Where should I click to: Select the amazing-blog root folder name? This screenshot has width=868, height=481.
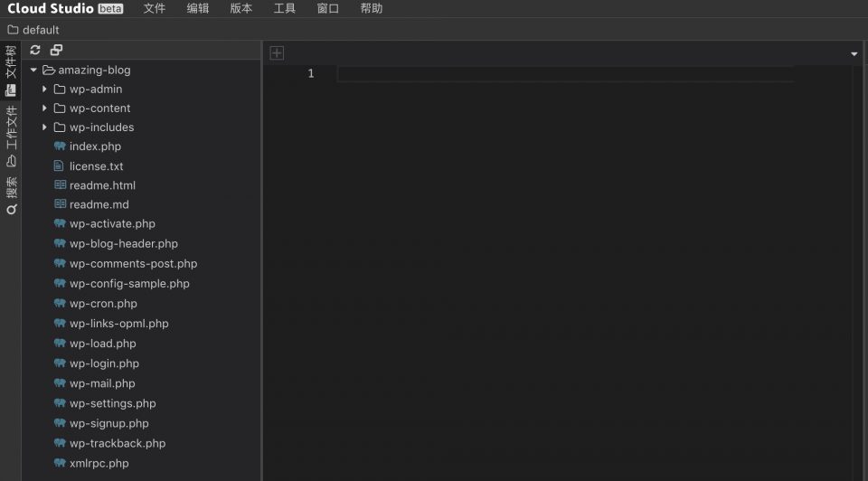pyautogui.click(x=94, y=71)
